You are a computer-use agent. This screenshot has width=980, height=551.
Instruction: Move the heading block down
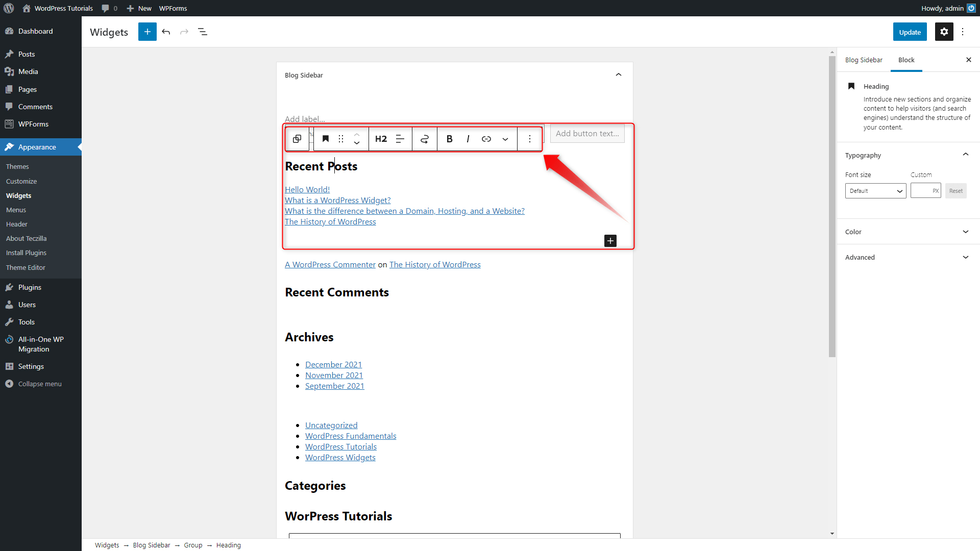(357, 143)
